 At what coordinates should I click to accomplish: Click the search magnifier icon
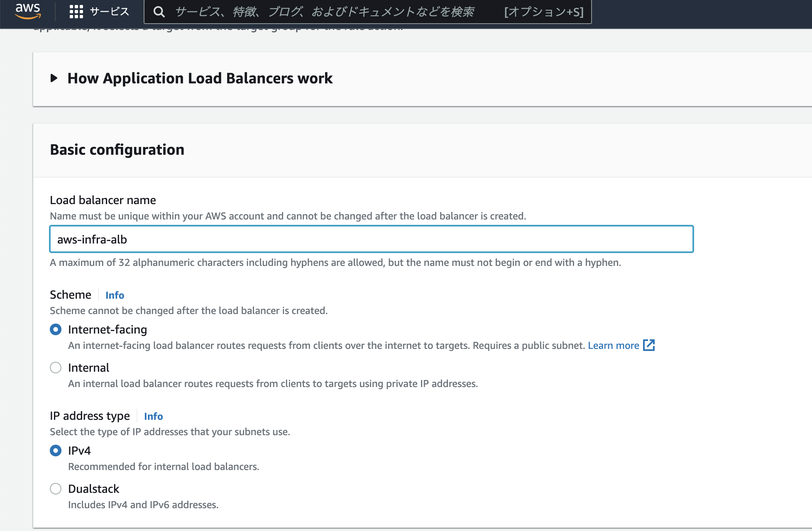pos(159,12)
